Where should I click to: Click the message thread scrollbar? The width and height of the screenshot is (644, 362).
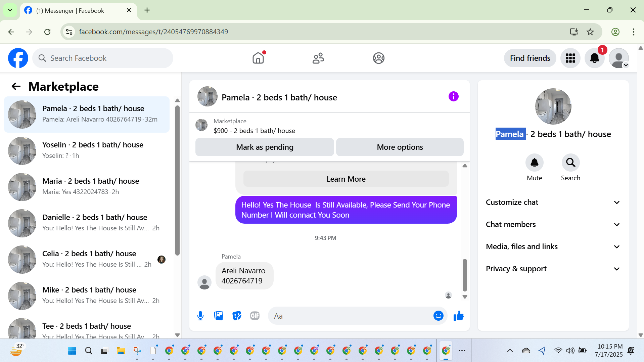coord(465,275)
